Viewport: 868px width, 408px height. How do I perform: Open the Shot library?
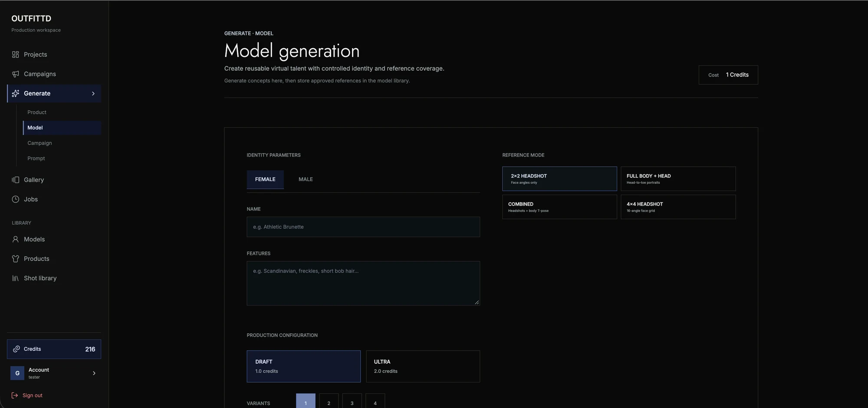(x=54, y=279)
